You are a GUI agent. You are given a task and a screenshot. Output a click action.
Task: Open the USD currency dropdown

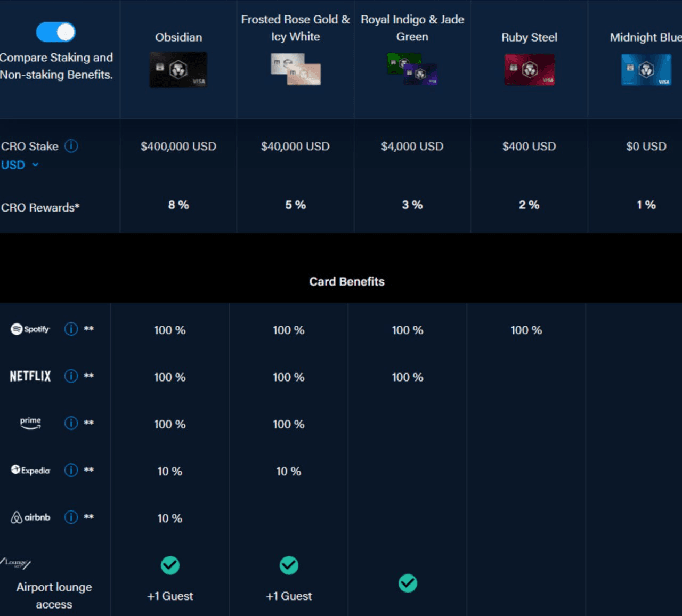[x=20, y=165]
